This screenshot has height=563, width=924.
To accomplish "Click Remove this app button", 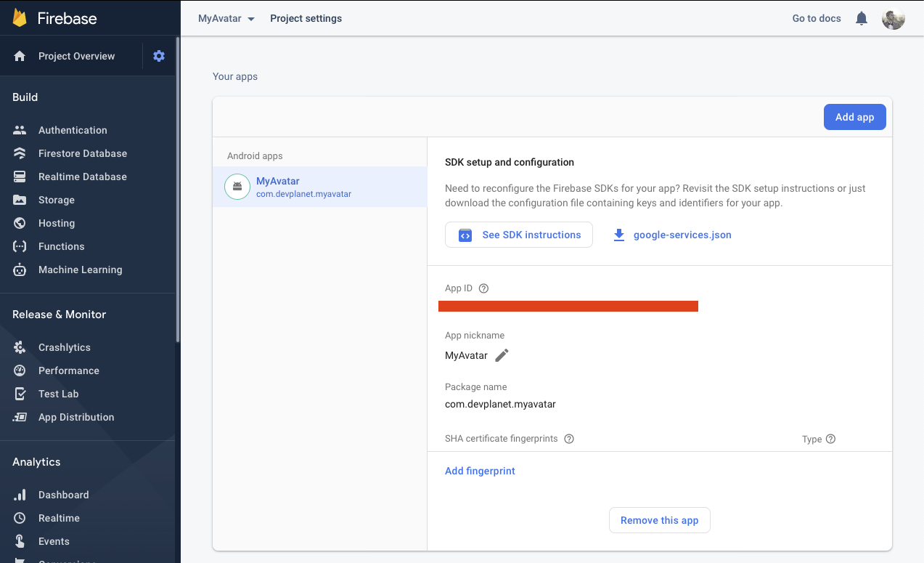I will tap(659, 520).
